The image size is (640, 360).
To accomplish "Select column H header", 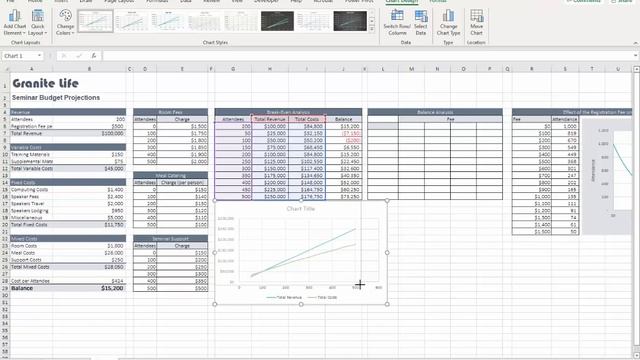I will [270, 69].
